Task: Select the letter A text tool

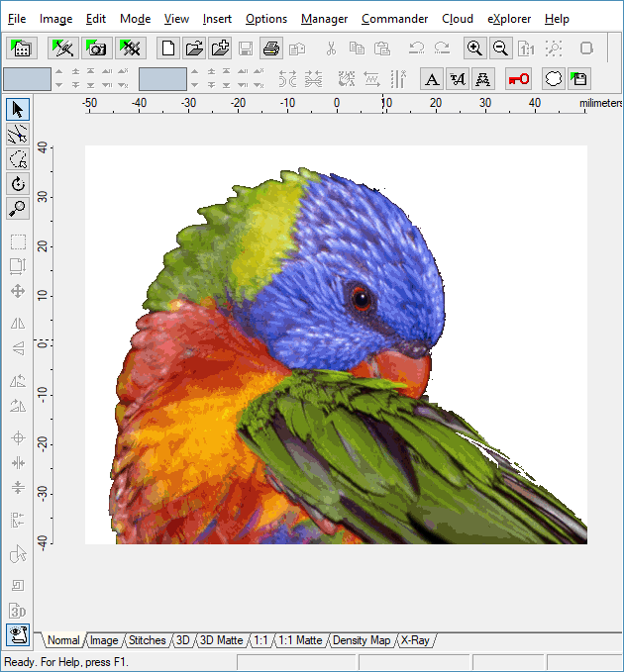Action: click(432, 79)
